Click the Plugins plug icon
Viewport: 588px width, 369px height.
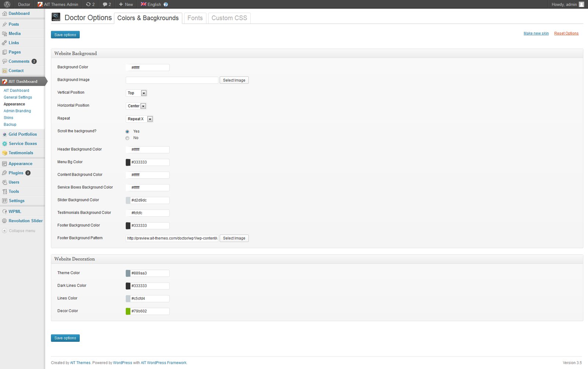point(4,173)
